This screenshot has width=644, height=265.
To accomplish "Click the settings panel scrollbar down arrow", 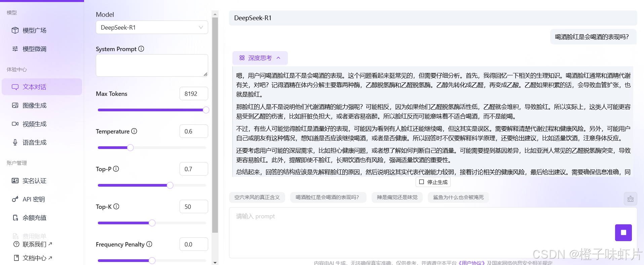I will click(215, 262).
